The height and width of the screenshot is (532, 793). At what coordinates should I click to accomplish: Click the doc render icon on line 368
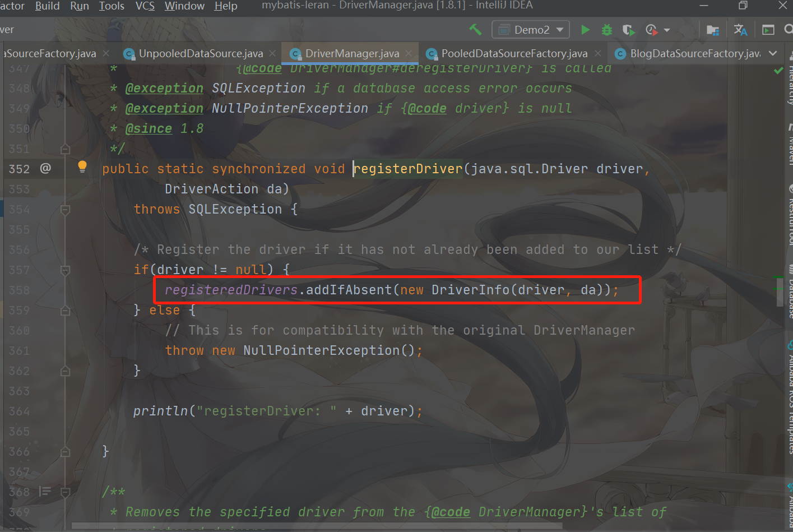pyautogui.click(x=45, y=492)
